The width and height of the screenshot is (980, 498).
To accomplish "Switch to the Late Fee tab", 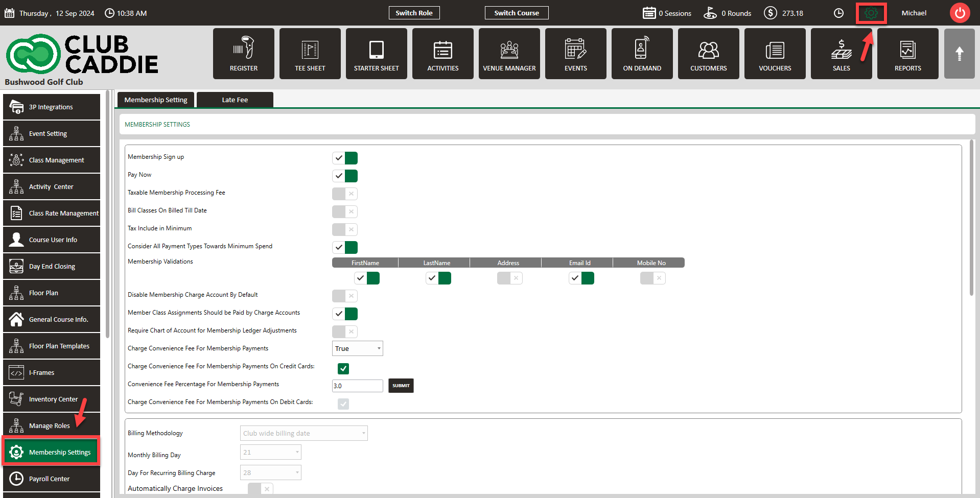I will pyautogui.click(x=235, y=100).
